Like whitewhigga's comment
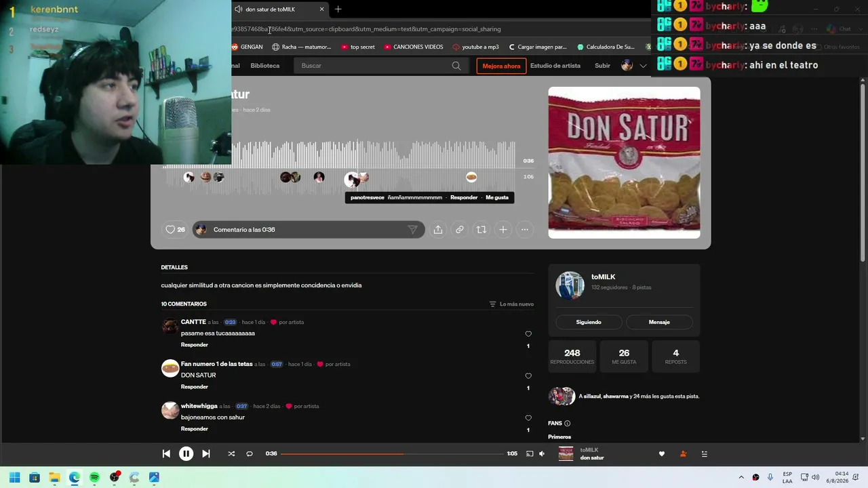The width and height of the screenshot is (868, 488). click(528, 418)
